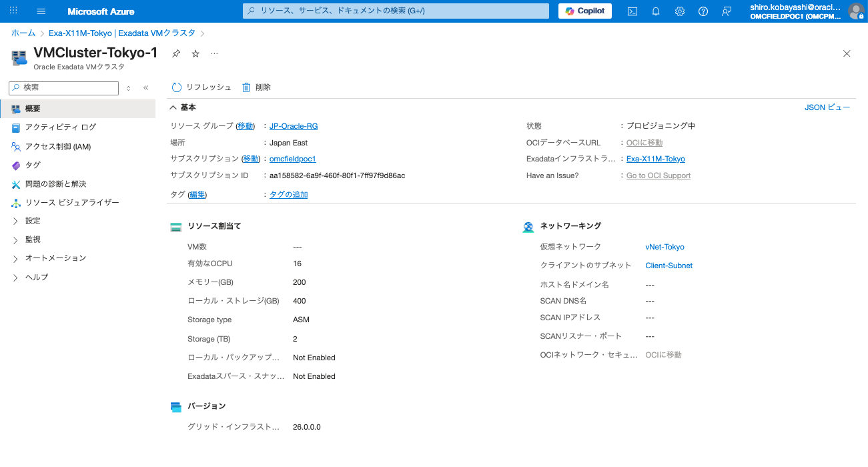Pin VMCluster-Tokyo-1 to dashboard
The width and height of the screenshot is (868, 467).
click(176, 53)
